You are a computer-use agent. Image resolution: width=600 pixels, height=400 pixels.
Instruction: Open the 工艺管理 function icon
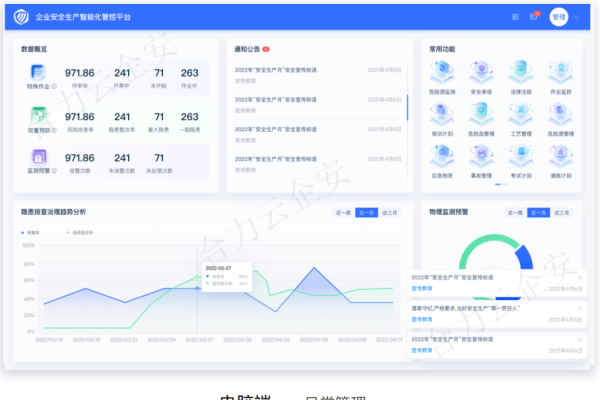coord(521,114)
